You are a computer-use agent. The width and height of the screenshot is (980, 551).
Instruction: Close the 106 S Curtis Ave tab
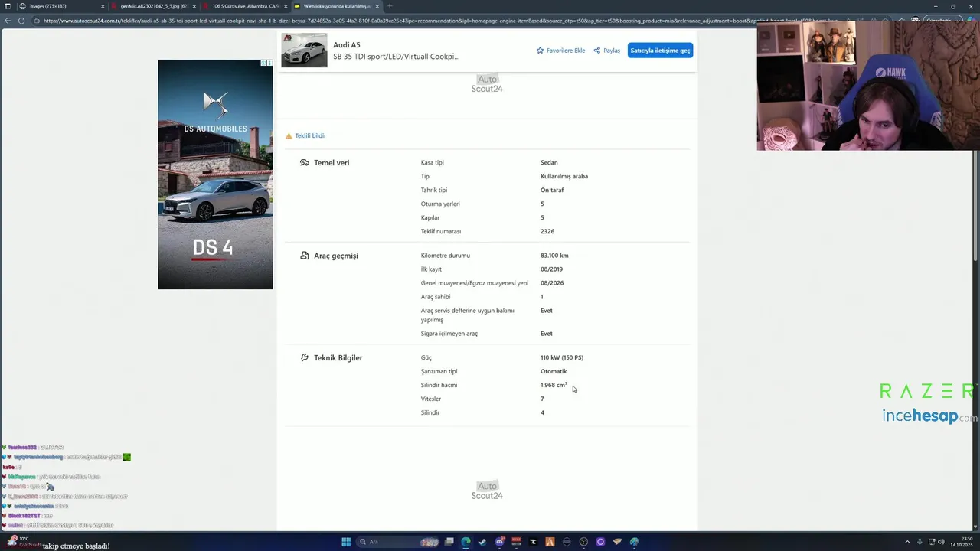[286, 6]
